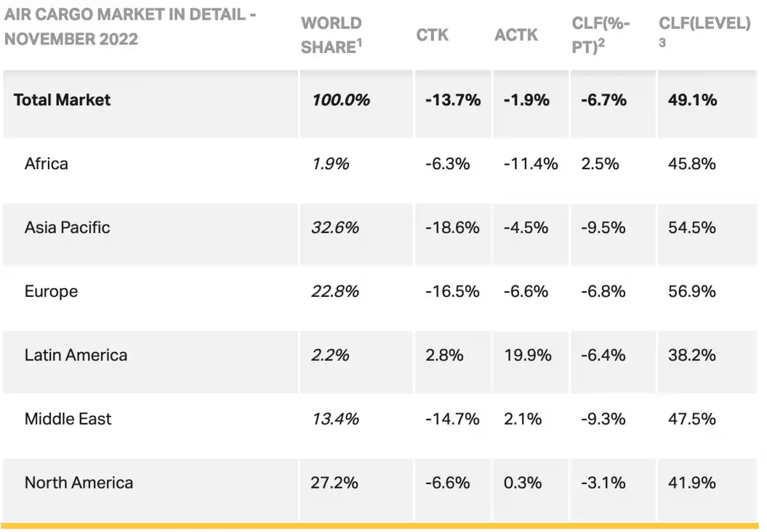Click Europe's 56.9% CLF level value
Image resolution: width=767 pixels, height=532 pixels.
point(692,291)
